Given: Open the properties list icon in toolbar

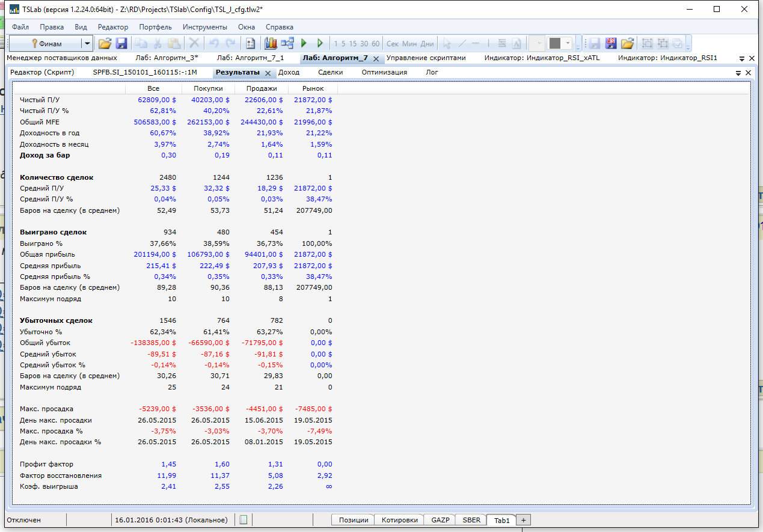Looking at the screenshot, I should pyautogui.click(x=251, y=43).
